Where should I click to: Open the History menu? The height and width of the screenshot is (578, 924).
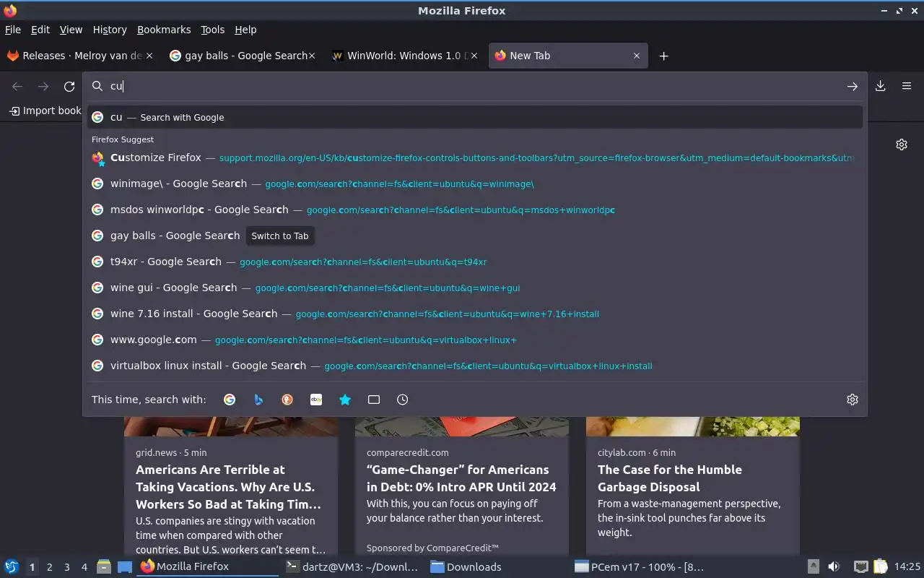(x=110, y=30)
